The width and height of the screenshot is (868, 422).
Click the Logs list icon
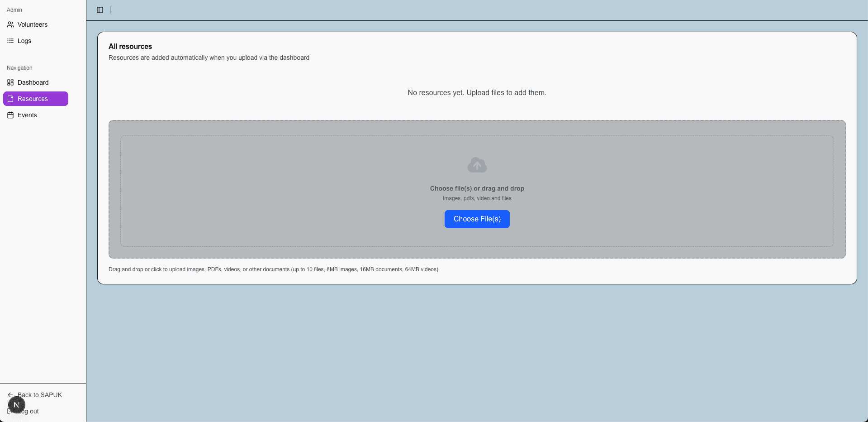10,41
